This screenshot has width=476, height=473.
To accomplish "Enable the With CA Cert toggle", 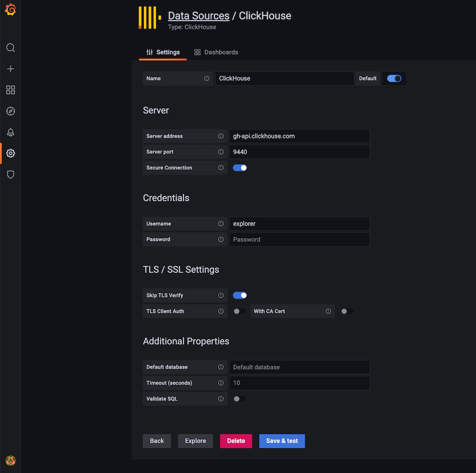I will (x=347, y=311).
